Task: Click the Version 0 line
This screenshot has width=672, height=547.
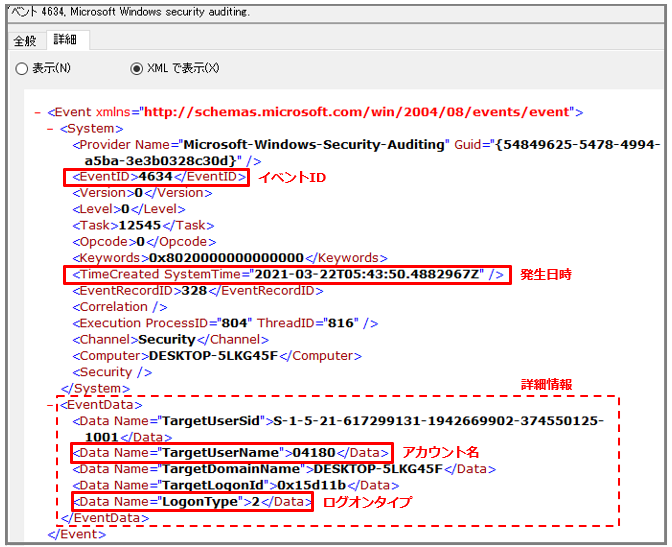Action: (142, 193)
